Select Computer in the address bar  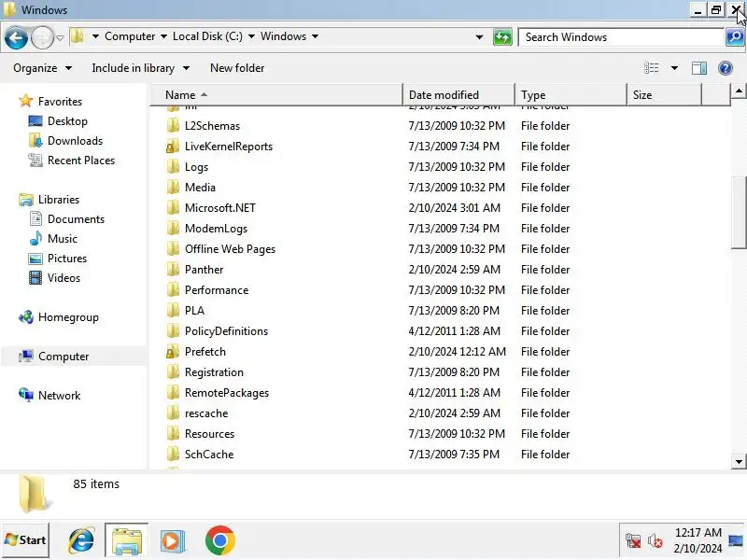tap(130, 36)
